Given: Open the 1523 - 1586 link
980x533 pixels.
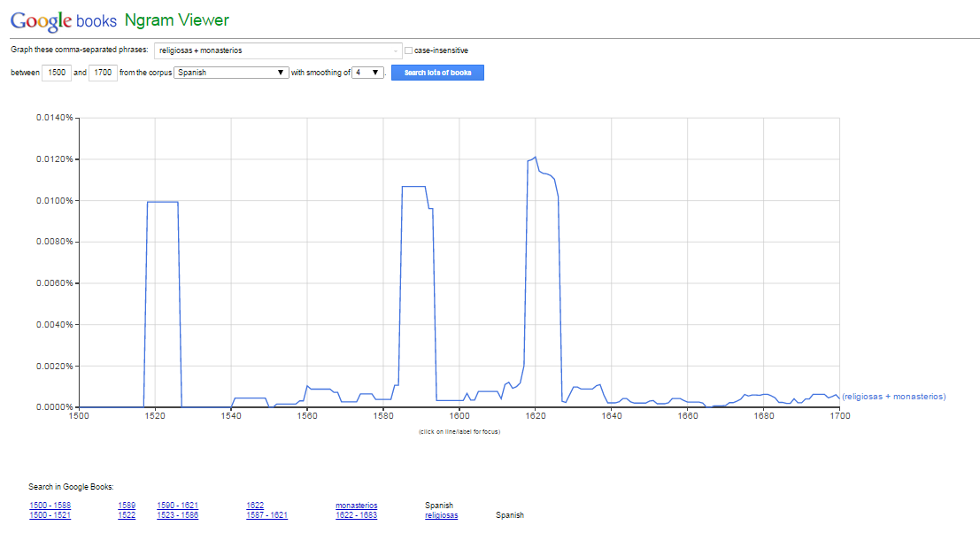Looking at the screenshot, I should pos(178,514).
